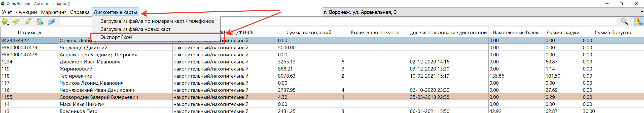Open the Функции menu

[26, 12]
